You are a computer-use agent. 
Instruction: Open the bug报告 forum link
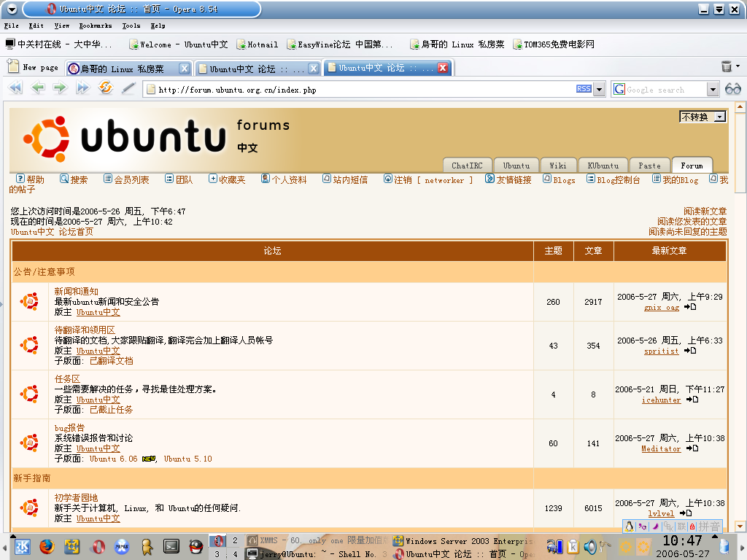[69, 427]
